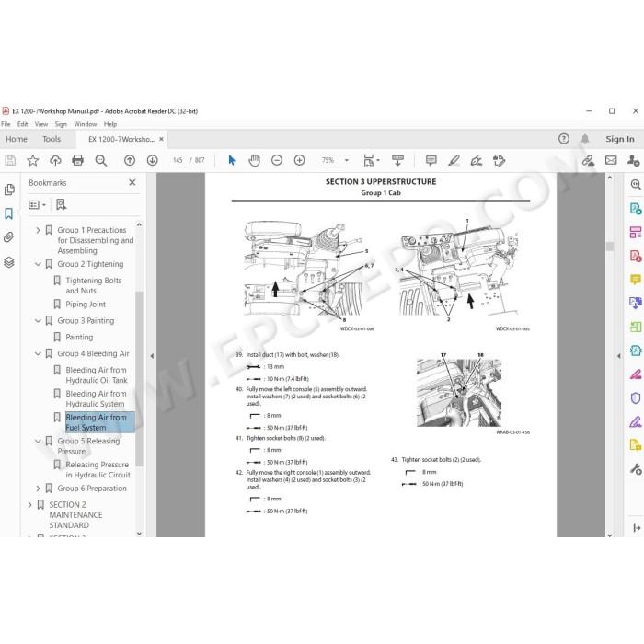Screen dimensions: 644x644
Task: Click the upload to cloud icon
Action: tap(55, 160)
